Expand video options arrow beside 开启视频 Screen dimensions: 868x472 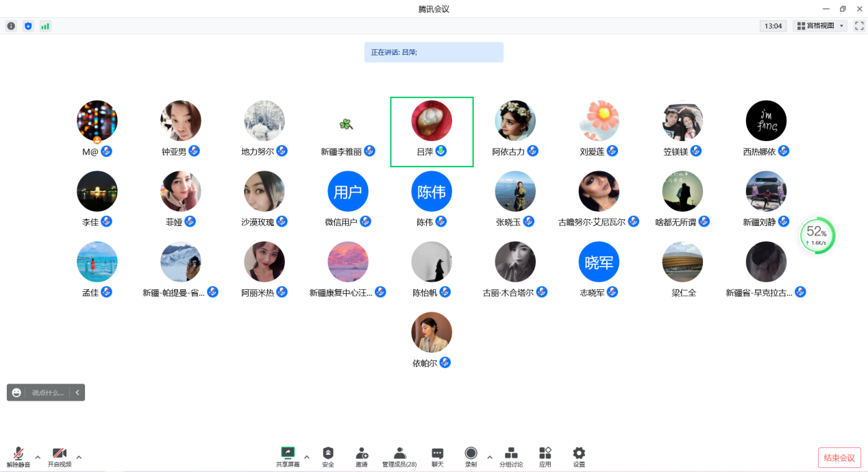pos(79,457)
